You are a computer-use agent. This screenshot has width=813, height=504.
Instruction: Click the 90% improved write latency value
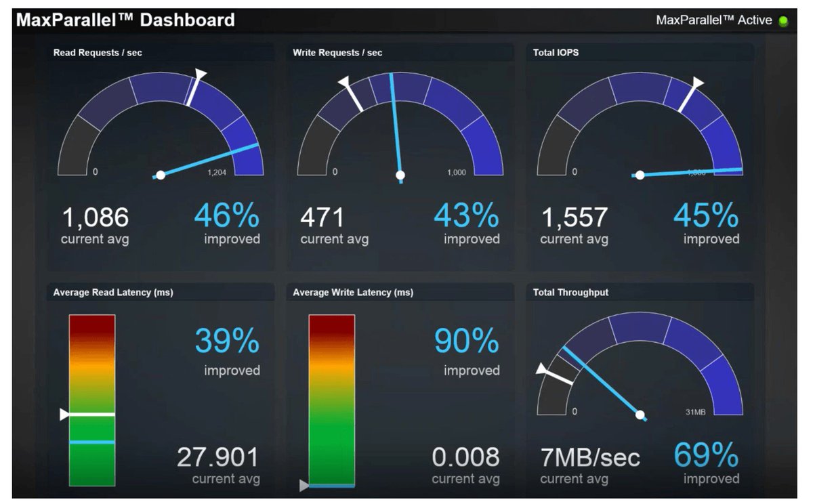(x=467, y=342)
